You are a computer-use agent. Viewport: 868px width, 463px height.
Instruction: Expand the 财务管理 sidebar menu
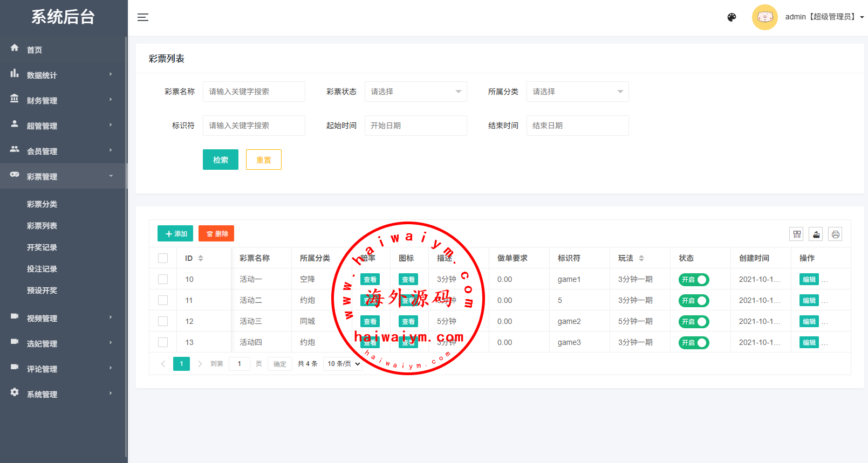coord(42,100)
